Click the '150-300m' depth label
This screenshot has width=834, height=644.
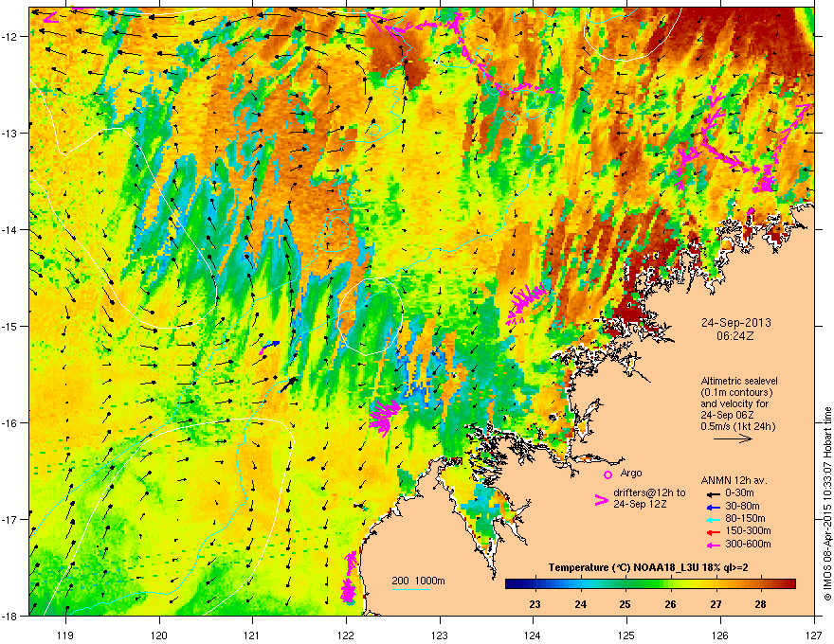[x=748, y=530]
